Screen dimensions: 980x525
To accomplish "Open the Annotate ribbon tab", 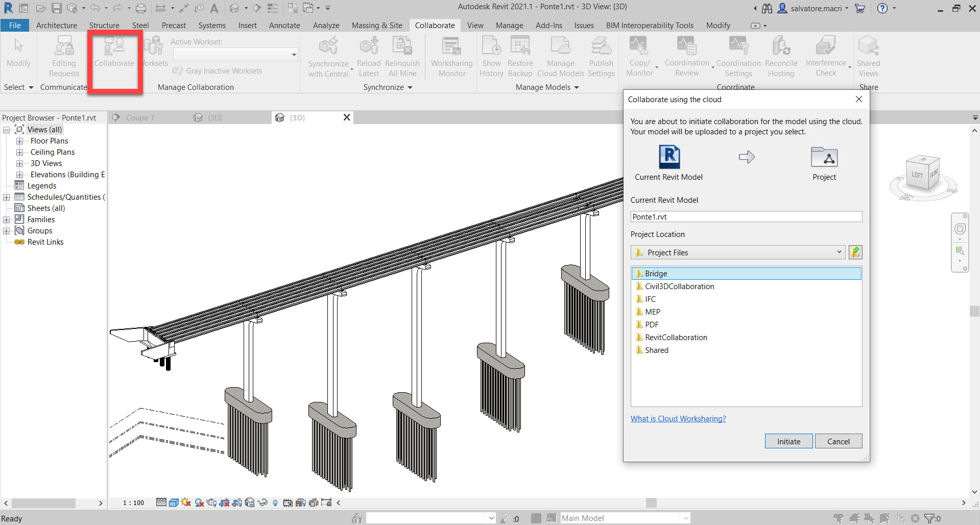I will pyautogui.click(x=284, y=25).
